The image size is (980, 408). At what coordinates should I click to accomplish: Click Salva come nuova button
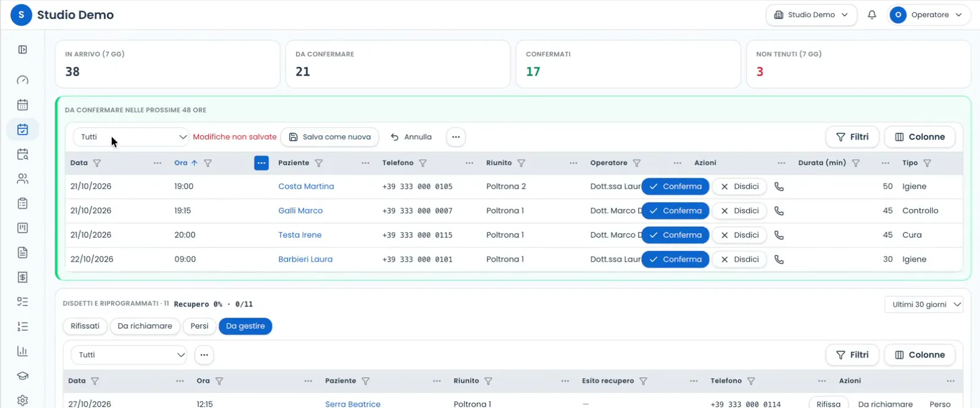coord(330,137)
